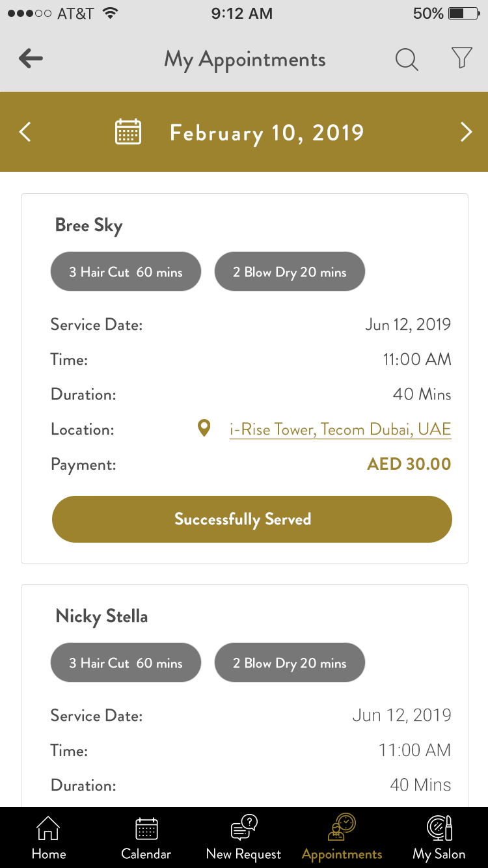Viewport: 488px width, 868px height.
Task: Go to the Home tab
Action: [x=49, y=837]
